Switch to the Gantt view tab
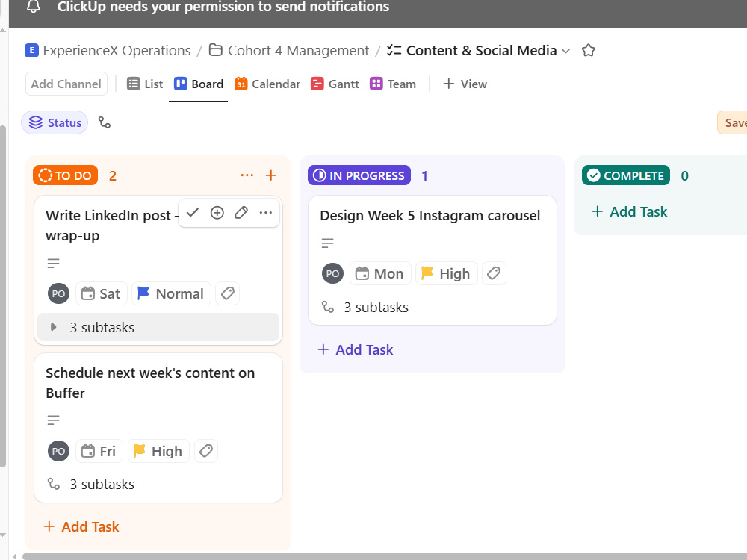 [x=335, y=84]
